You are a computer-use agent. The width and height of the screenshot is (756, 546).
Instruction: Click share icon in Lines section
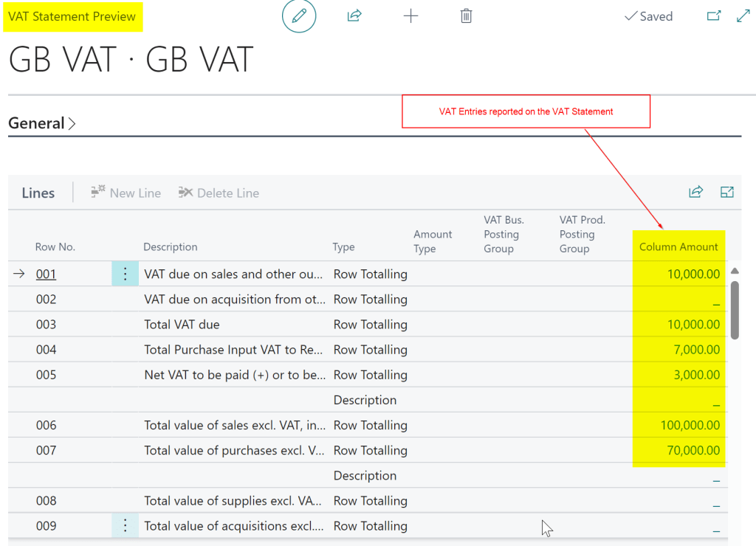pos(695,192)
